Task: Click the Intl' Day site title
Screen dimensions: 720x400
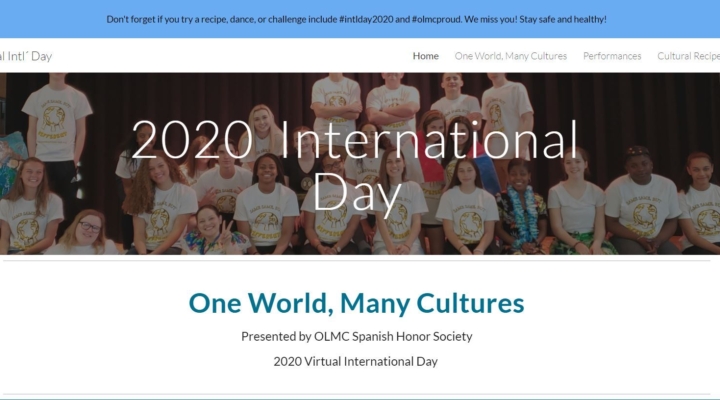Action: pos(26,56)
